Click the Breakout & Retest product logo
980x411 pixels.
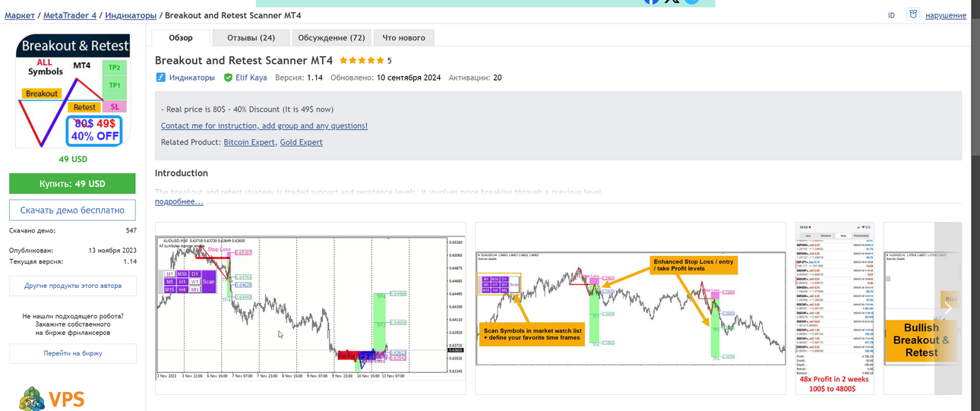73,90
